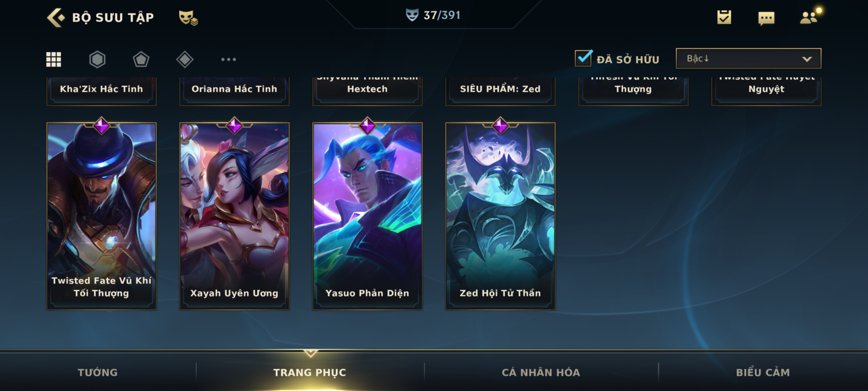Viewport: 868px width, 391px height.
Task: Open more filters three-dot icon
Action: point(228,59)
